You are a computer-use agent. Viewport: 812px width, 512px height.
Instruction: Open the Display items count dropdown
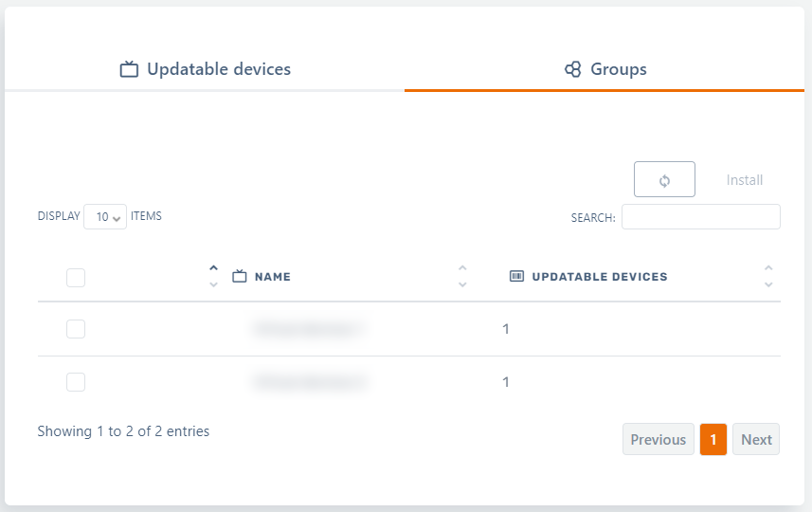point(105,216)
